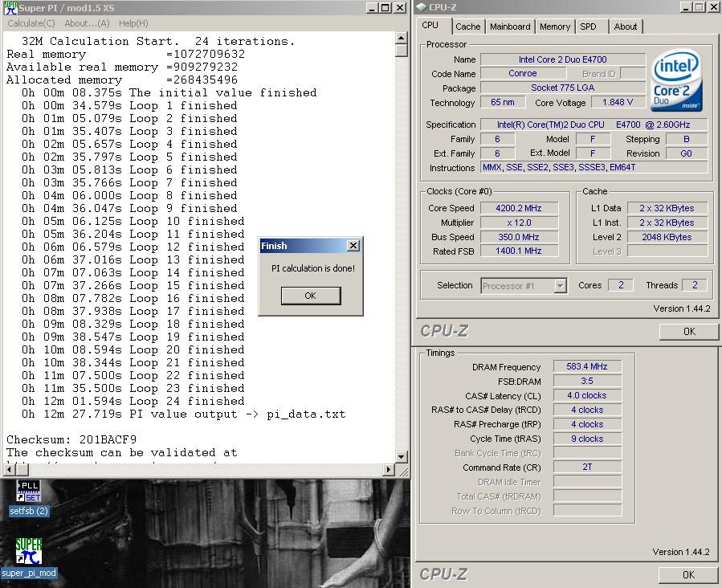The image size is (722, 588).
Task: Switch to the Memory tab
Action: [555, 27]
